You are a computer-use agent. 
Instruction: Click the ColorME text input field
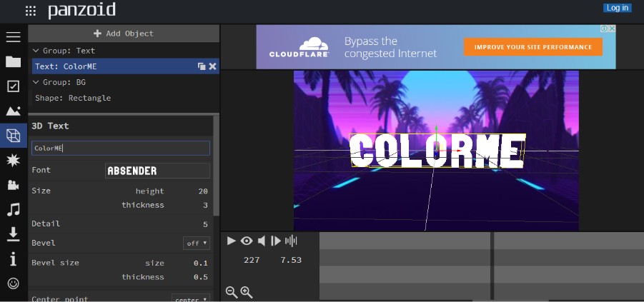(x=121, y=148)
